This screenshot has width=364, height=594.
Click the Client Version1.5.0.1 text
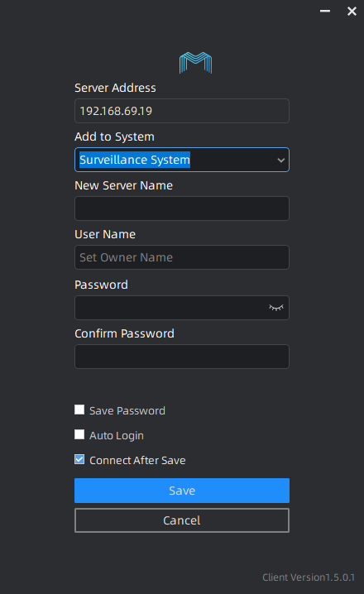[x=309, y=577]
